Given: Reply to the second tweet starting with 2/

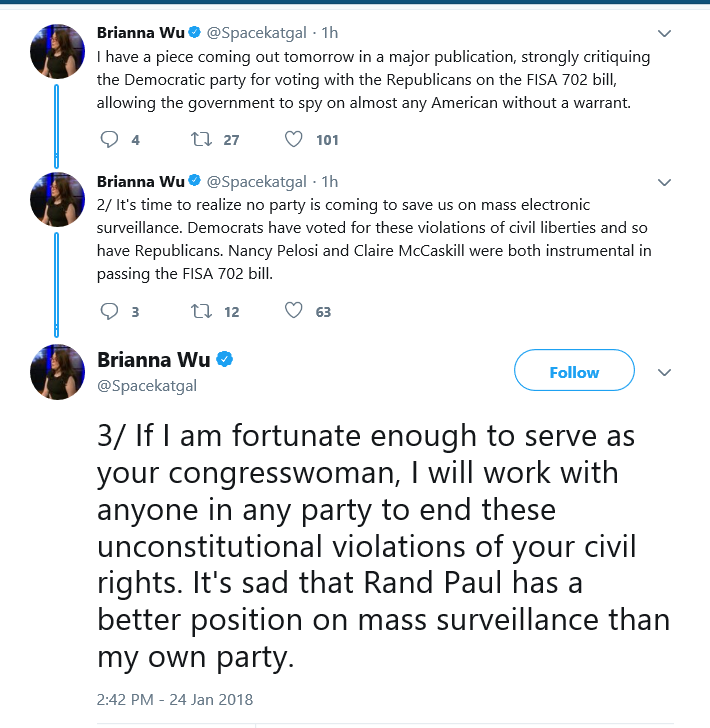Looking at the screenshot, I should click(110, 311).
